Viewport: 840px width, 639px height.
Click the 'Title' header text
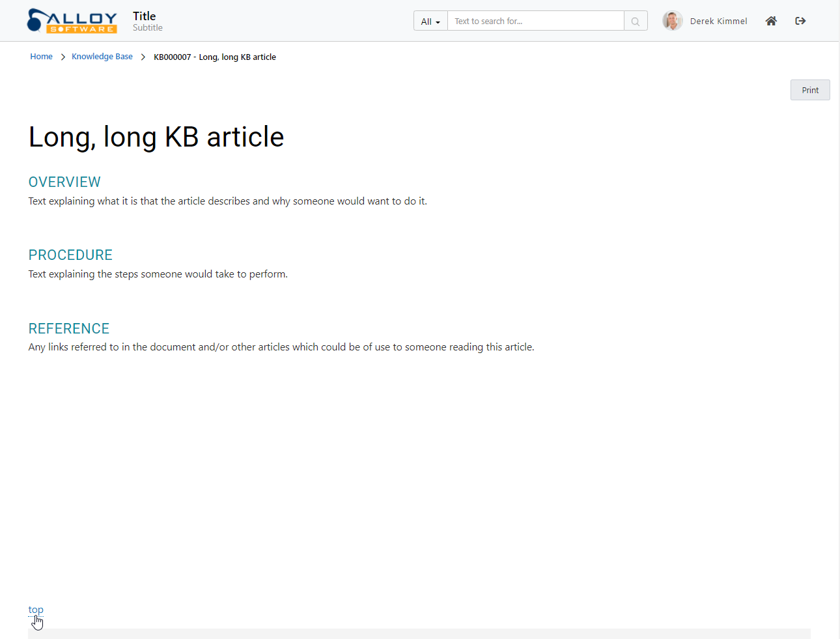coord(145,16)
